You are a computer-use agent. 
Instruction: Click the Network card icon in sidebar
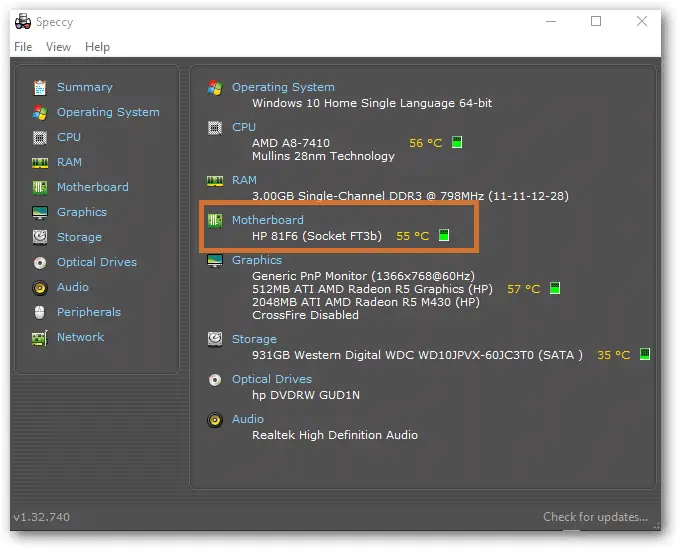[x=40, y=338]
